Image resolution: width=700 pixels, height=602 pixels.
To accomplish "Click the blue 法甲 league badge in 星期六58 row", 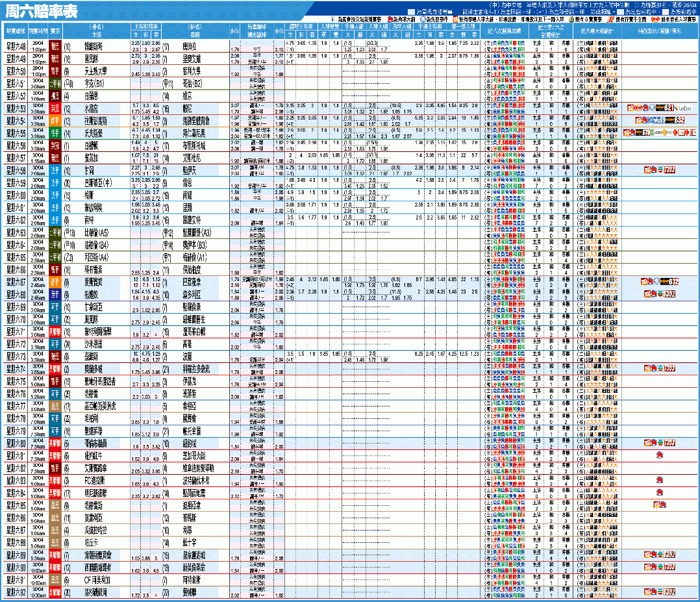I will pos(55,171).
